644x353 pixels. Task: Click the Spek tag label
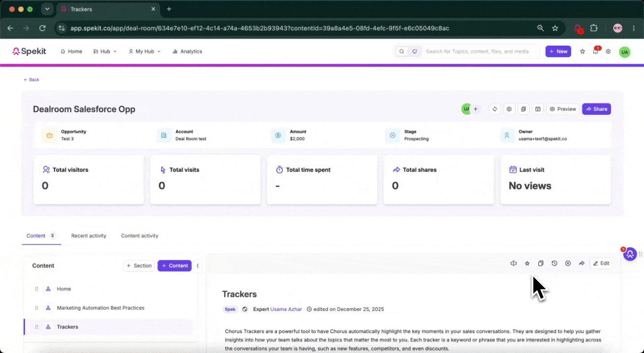(230, 309)
